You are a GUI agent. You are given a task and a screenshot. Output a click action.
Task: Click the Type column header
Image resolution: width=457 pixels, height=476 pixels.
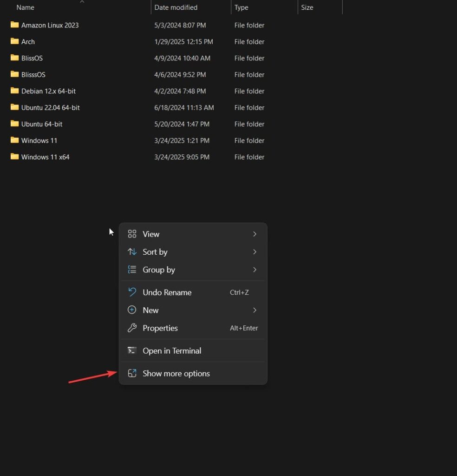click(x=242, y=7)
